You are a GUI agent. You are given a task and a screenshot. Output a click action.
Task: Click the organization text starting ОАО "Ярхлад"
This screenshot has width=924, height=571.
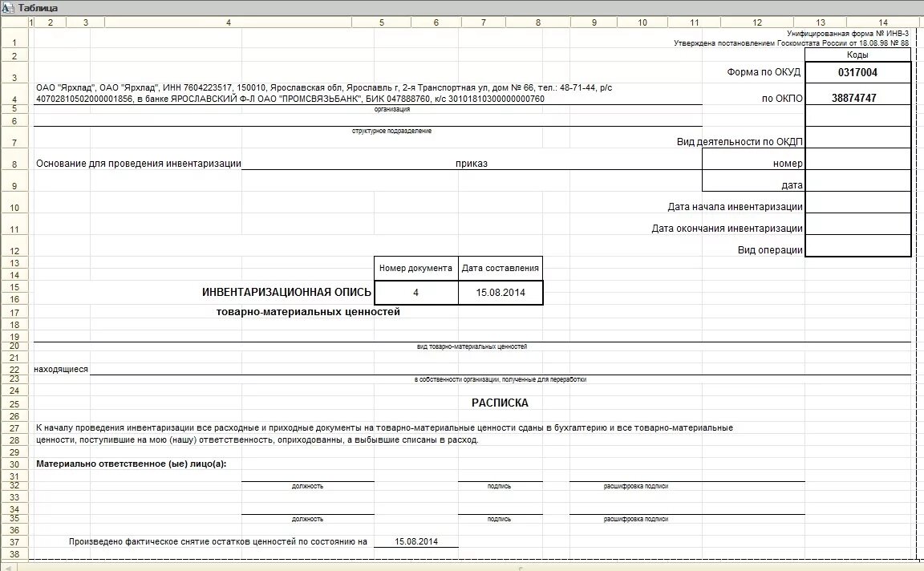(324, 93)
